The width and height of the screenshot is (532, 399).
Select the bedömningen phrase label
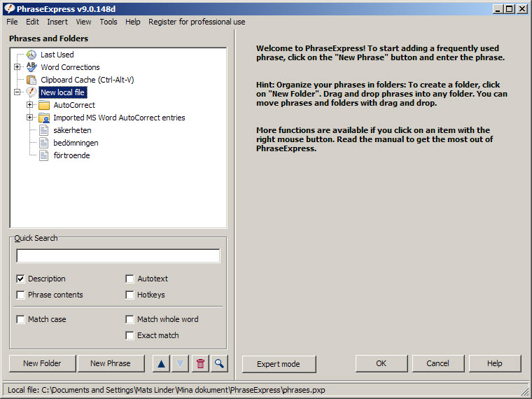coord(76,143)
